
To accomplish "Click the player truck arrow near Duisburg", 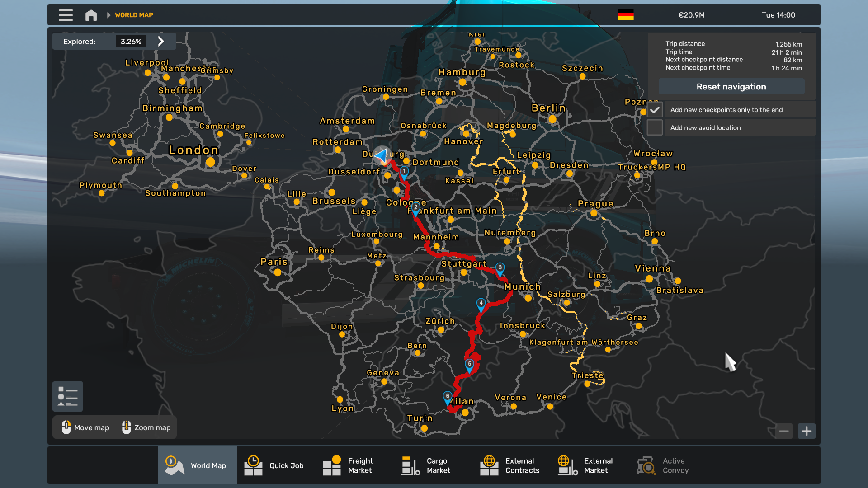I will 382,156.
